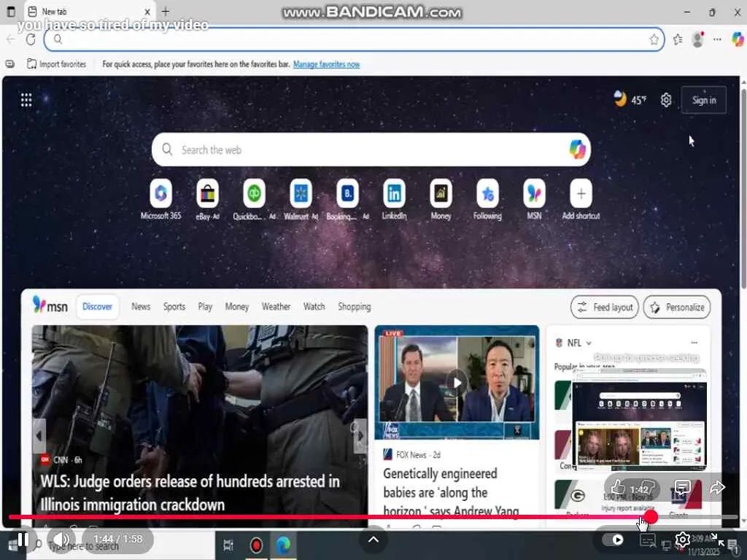Open the Booking.com shortcut tile
This screenshot has height=560, width=747.
click(347, 194)
